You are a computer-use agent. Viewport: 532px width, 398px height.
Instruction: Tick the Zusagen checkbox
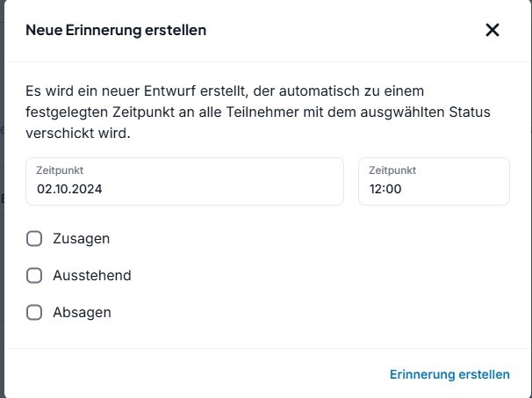coord(34,238)
